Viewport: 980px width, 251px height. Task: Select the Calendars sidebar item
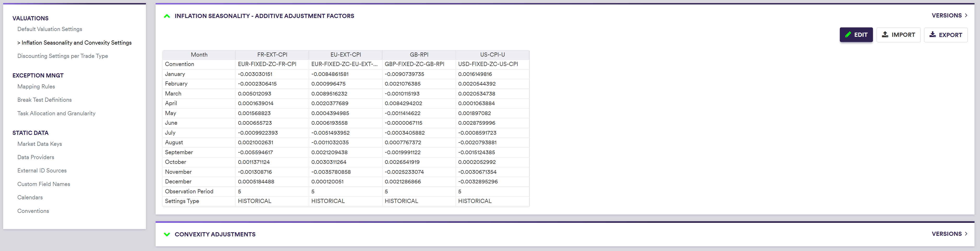(30, 197)
